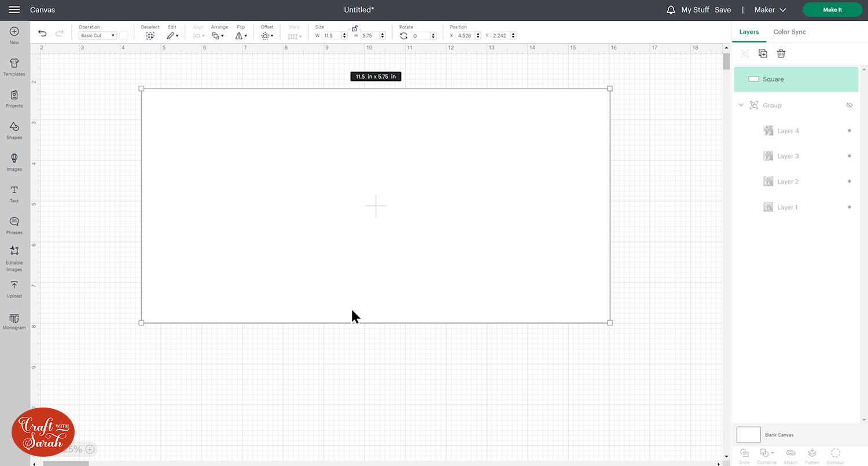This screenshot has height=466, width=868.
Task: Click the Untitled* project title
Action: point(359,10)
